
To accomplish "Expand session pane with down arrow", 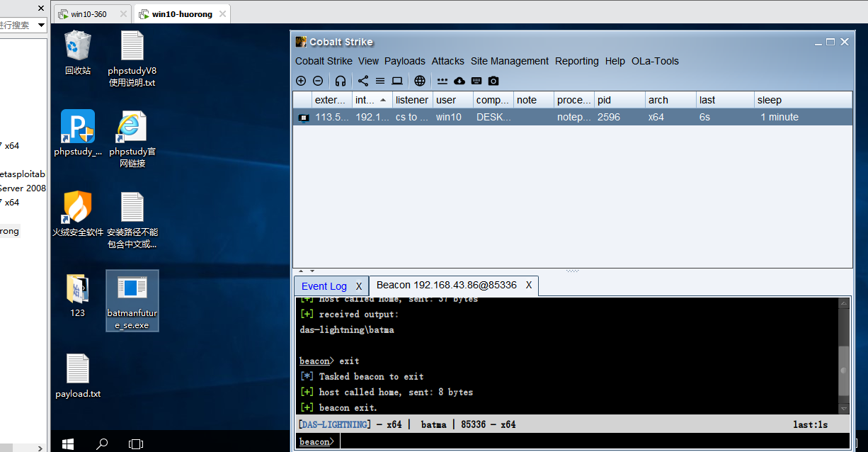I will (x=312, y=271).
